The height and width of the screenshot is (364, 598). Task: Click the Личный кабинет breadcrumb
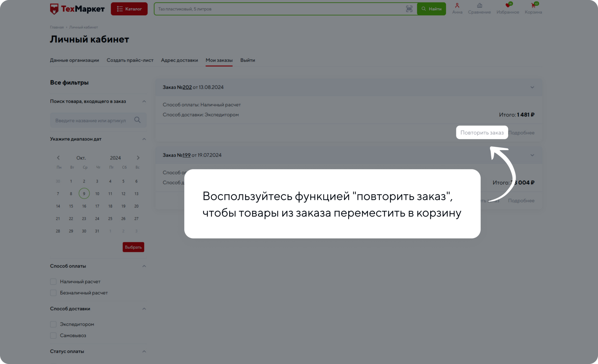[x=84, y=27]
